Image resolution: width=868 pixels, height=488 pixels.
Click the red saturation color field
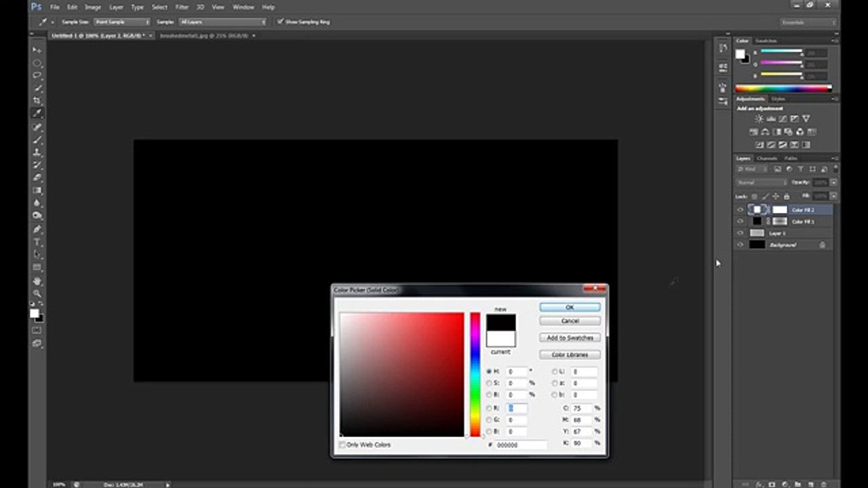[x=402, y=375]
